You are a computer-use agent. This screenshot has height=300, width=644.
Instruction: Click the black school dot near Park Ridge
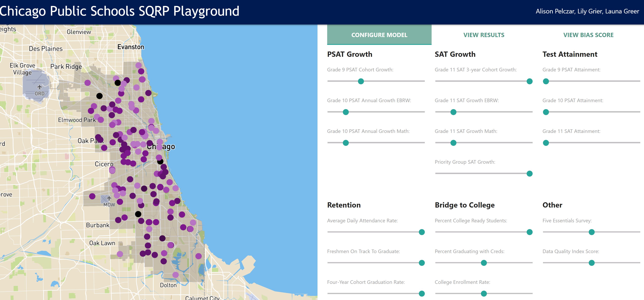99,96
